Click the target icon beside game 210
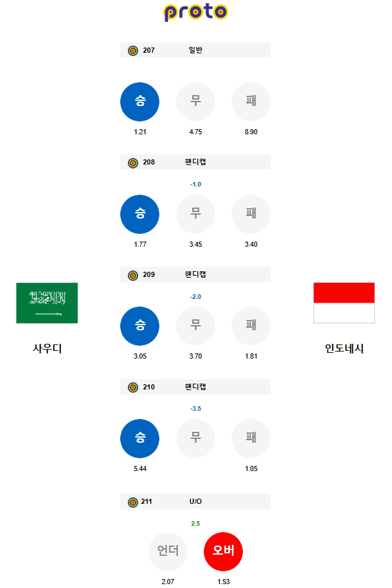392x588 pixels. coord(133,388)
